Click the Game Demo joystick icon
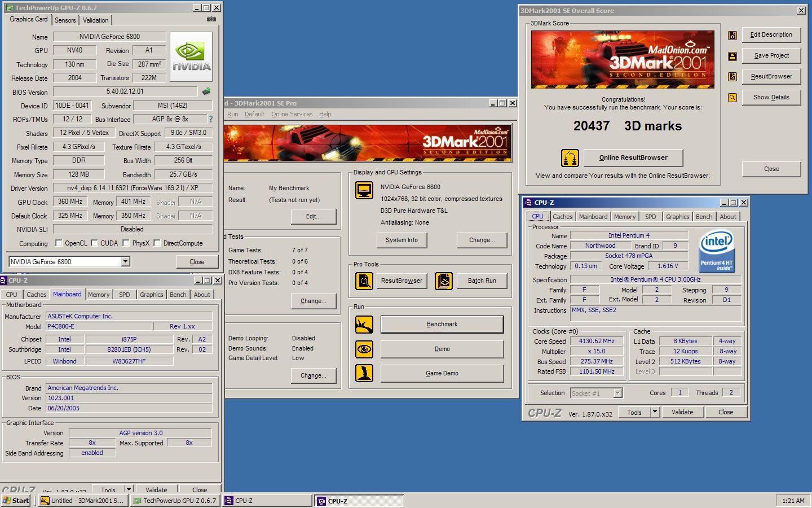Screen dimensions: 812x508 point(364,373)
